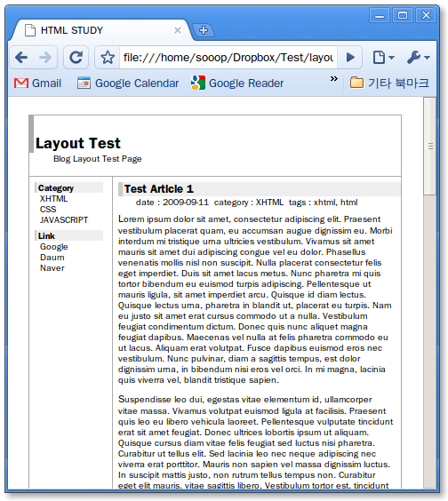The image size is (448, 501).
Task: Open the page menu icon
Action: pyautogui.click(x=383, y=58)
